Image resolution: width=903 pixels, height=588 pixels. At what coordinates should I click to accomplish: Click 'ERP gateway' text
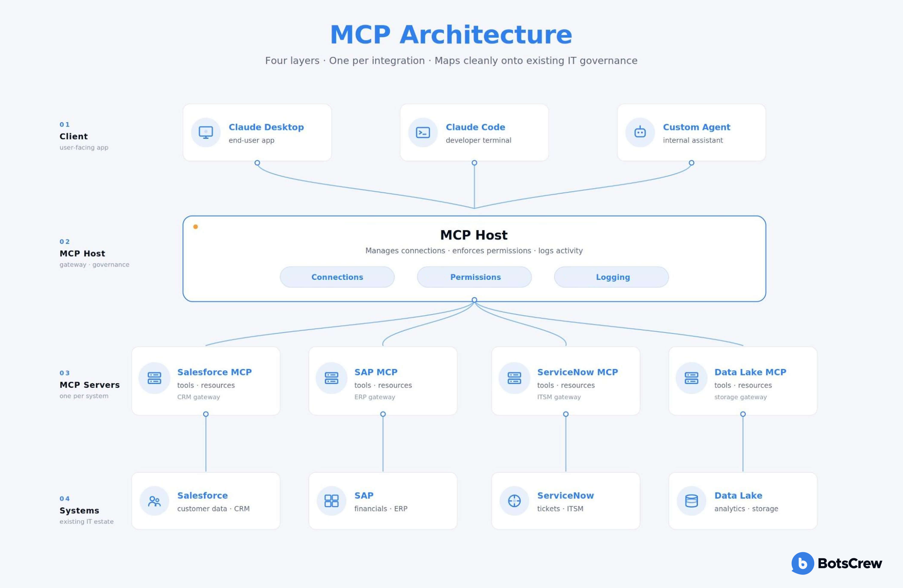[x=375, y=397]
